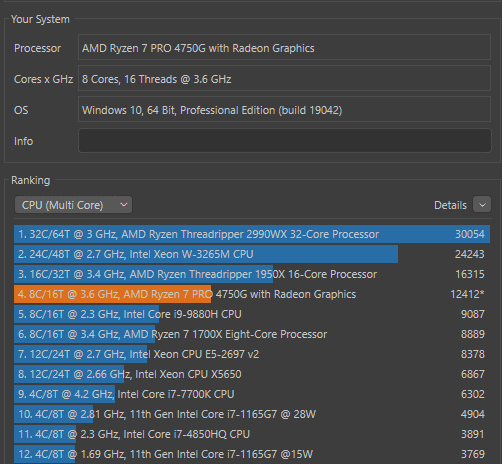This screenshot has height=464, width=502.
Task: Click the Cores x GHz value field
Action: point(284,78)
